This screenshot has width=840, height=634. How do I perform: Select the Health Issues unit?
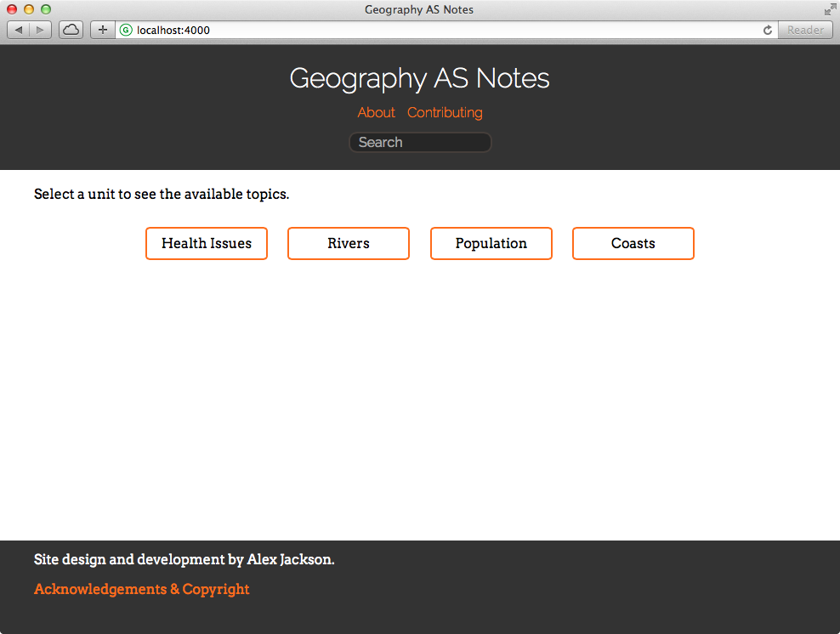click(x=206, y=243)
